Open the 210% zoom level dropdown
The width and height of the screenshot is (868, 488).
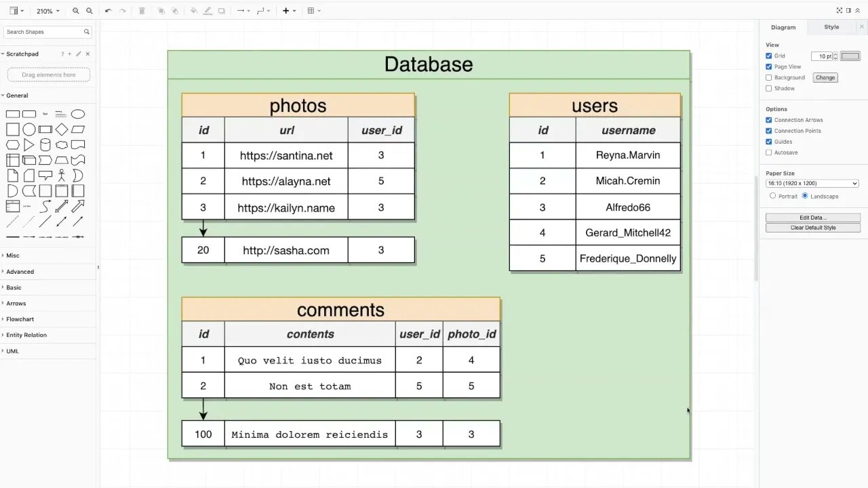coord(47,11)
